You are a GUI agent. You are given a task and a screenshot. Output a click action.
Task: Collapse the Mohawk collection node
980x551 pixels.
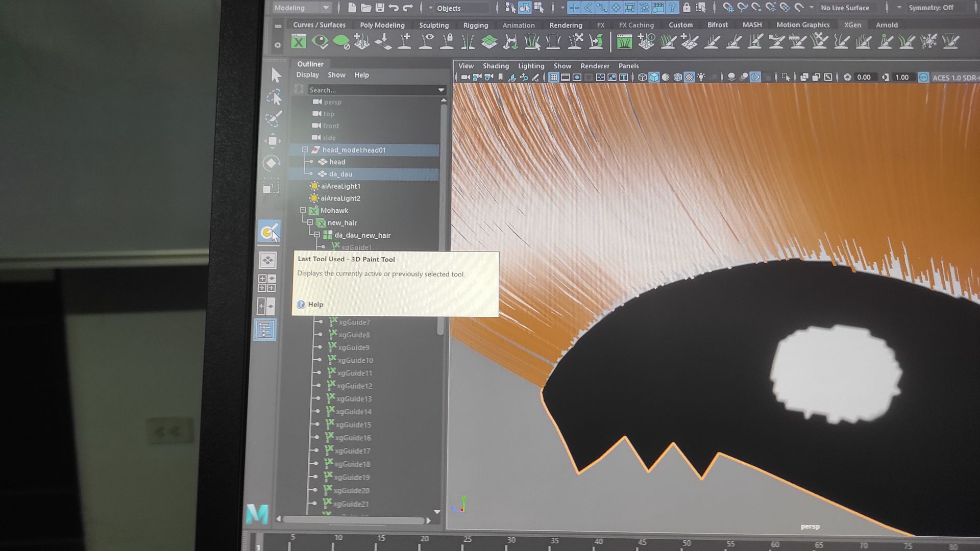point(303,210)
